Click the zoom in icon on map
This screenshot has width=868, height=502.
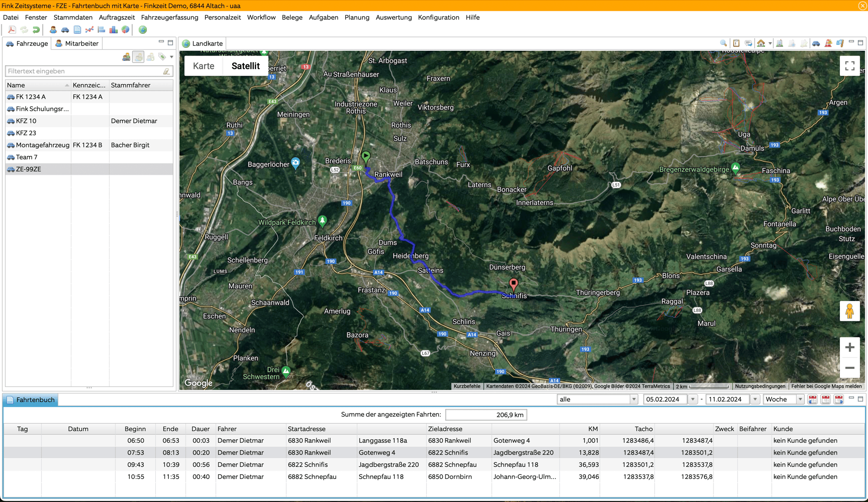coord(849,347)
